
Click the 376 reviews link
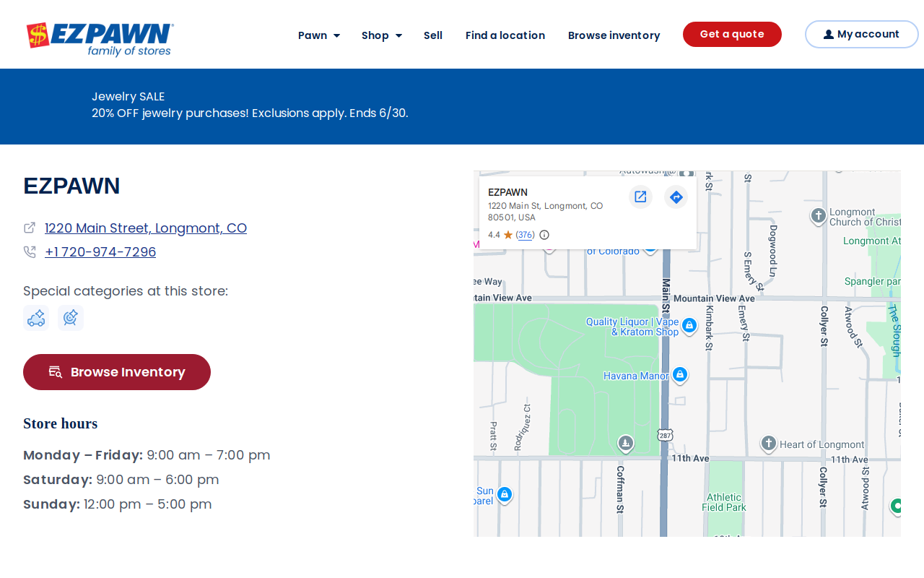tap(526, 235)
